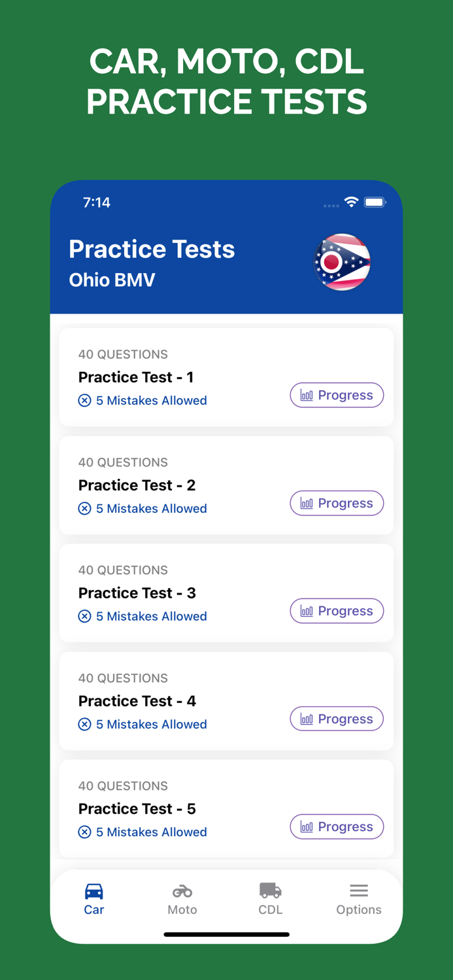Switch to the CDL tab
The width and height of the screenshot is (453, 980).
click(x=271, y=898)
